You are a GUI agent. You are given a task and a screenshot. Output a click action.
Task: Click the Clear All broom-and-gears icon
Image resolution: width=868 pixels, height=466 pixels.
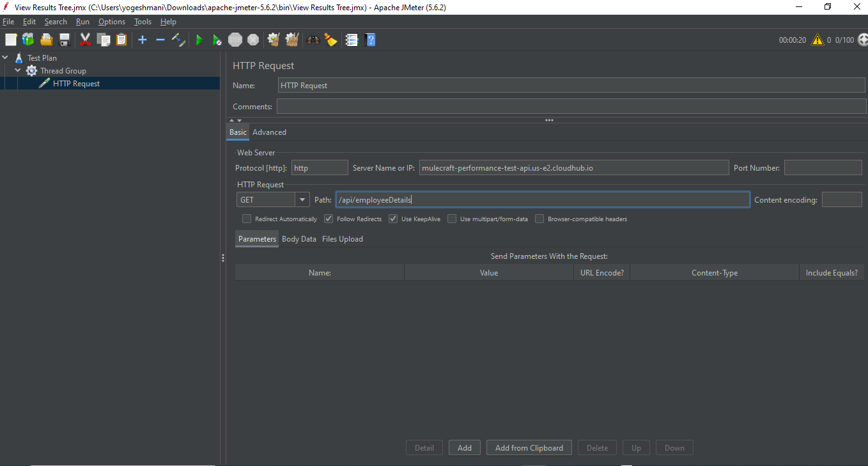pos(292,40)
